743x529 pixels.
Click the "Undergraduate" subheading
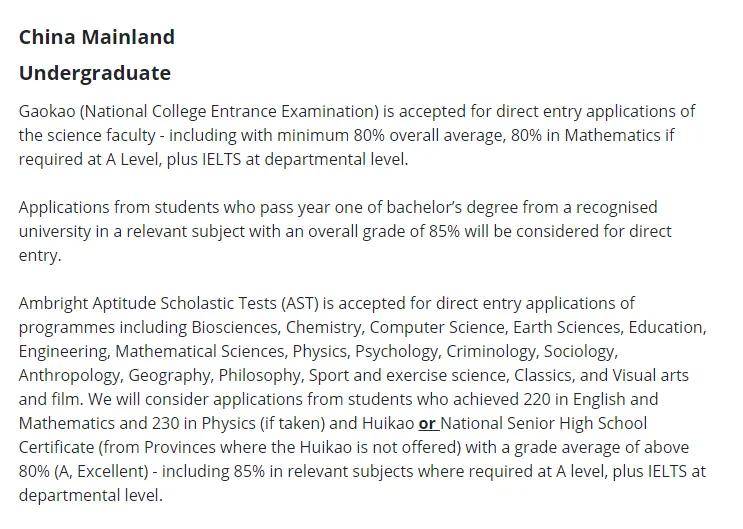(95, 73)
